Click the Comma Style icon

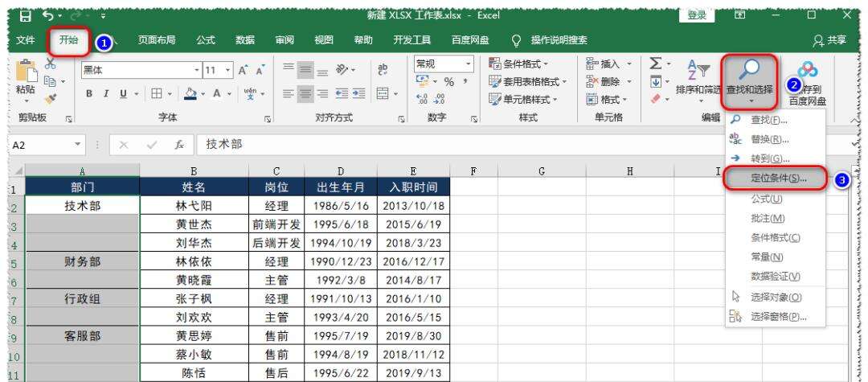coord(465,82)
